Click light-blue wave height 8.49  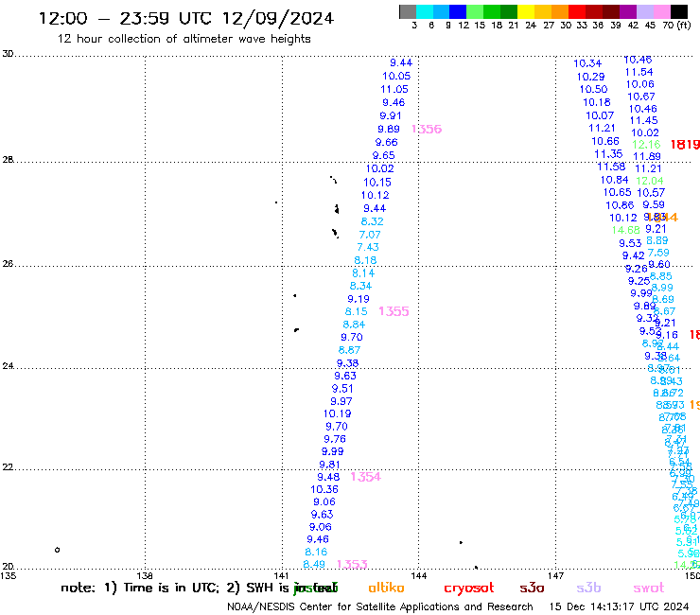click(314, 565)
